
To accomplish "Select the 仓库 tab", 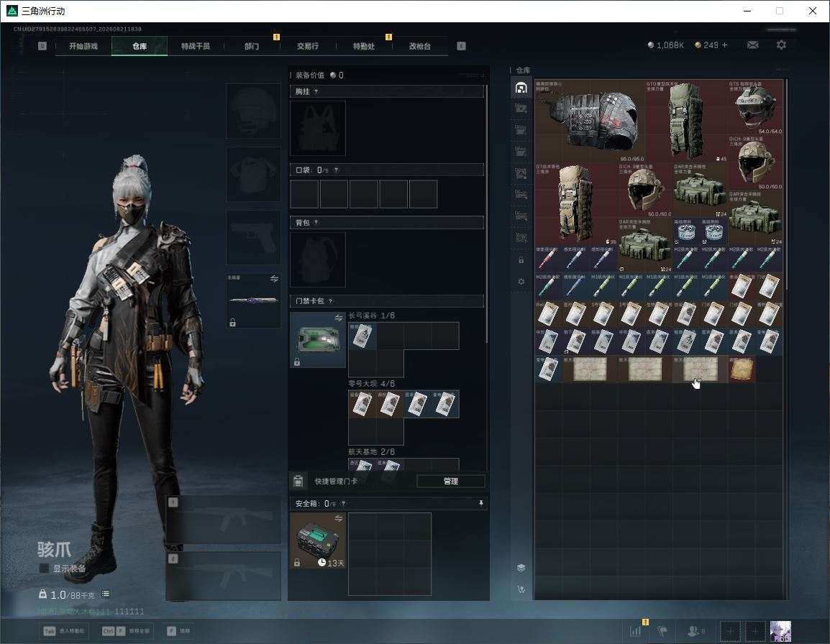I will point(140,46).
